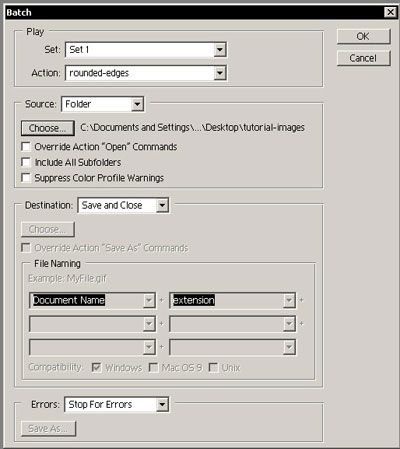Check Suppress Color Profile Warnings
Viewport: 400px width, 449px height.
[26, 178]
